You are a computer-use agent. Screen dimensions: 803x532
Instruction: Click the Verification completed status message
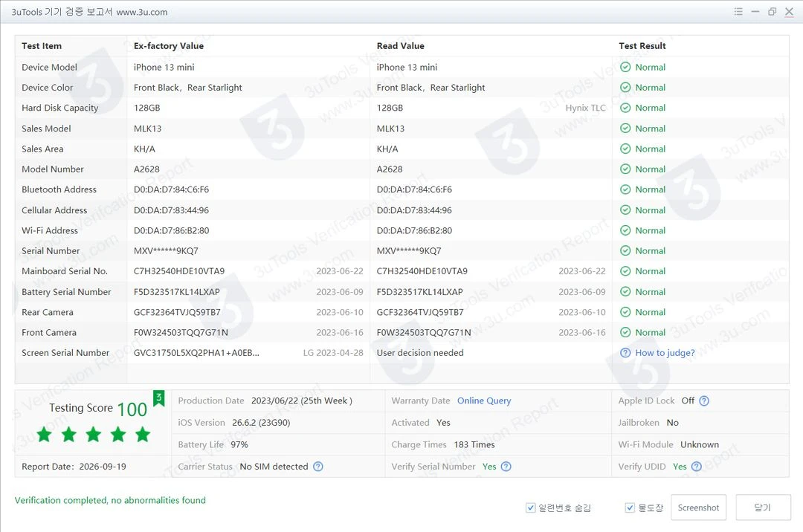(x=110, y=500)
